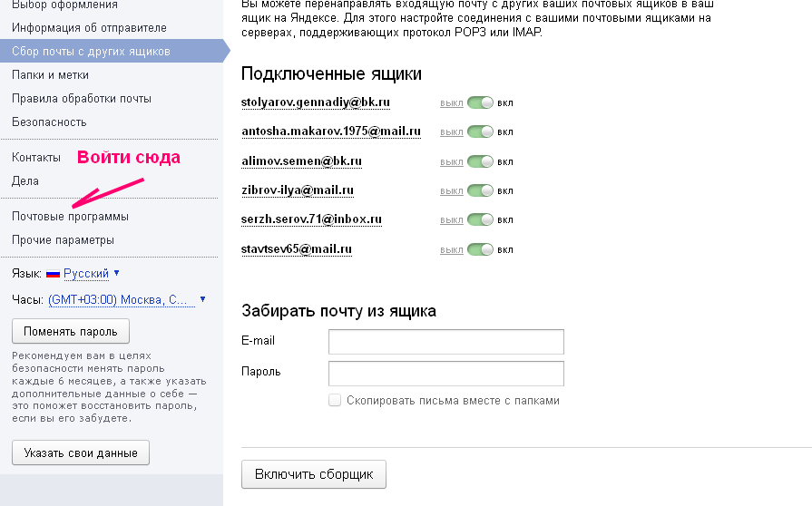Screen dimensions: 812x506
Task: Click the Russian flag icon next to language
Action: 53,273
